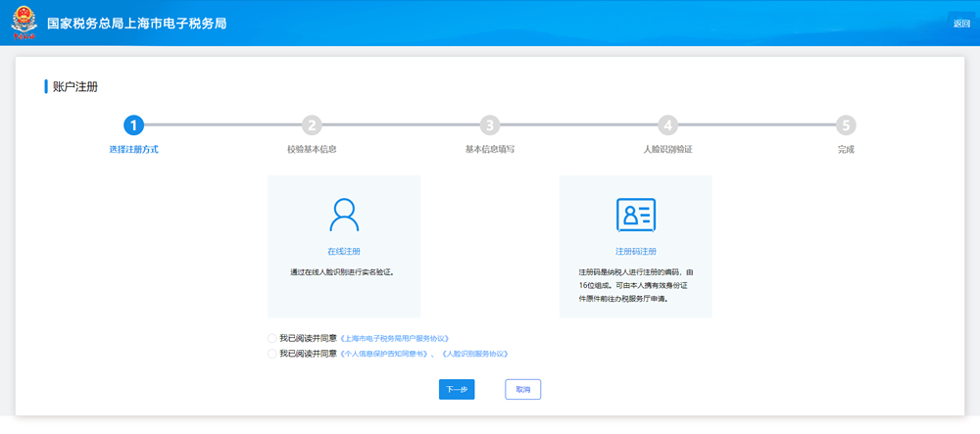Click step 1 circle 选择注册方式
The image size is (980, 434).
(x=133, y=125)
